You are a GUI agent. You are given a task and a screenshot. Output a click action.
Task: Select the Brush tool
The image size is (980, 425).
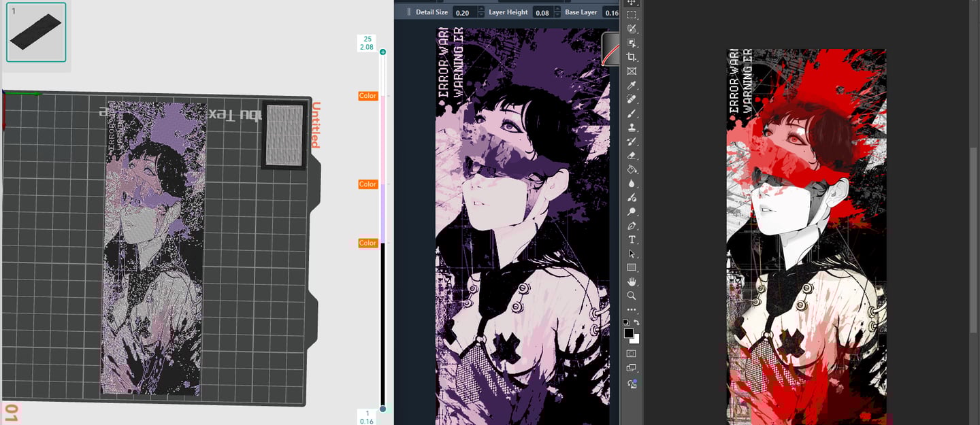coord(632,114)
